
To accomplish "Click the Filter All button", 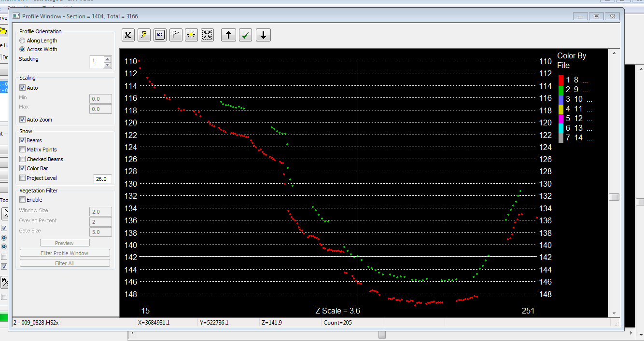I will pyautogui.click(x=65, y=263).
